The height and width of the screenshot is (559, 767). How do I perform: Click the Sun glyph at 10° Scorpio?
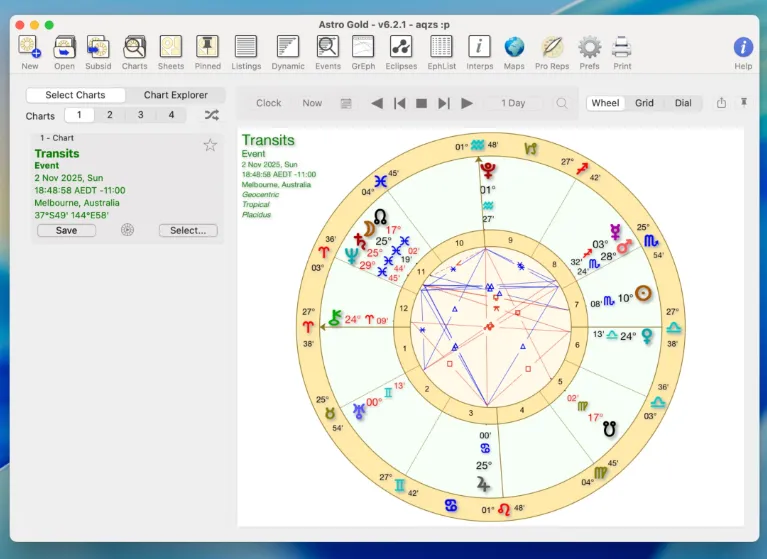(643, 293)
